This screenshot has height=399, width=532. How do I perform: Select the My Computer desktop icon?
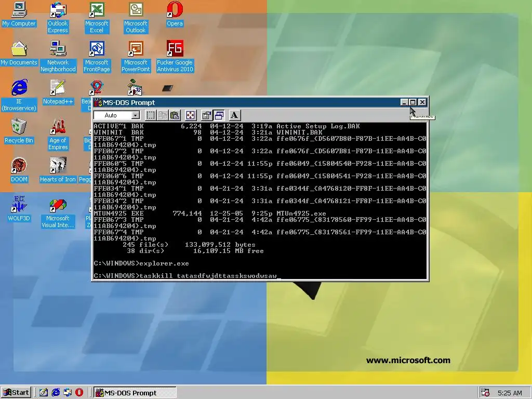tap(19, 14)
